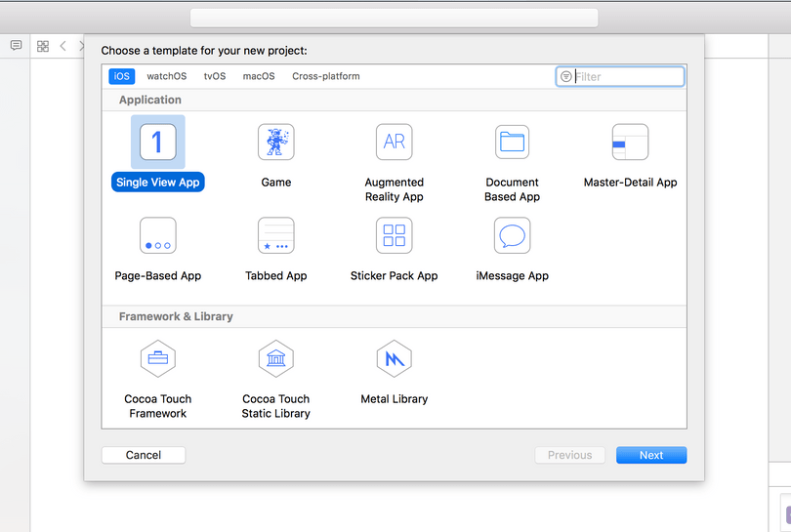The image size is (791, 532).
Task: Open the related items grid icon
Action: click(43, 47)
